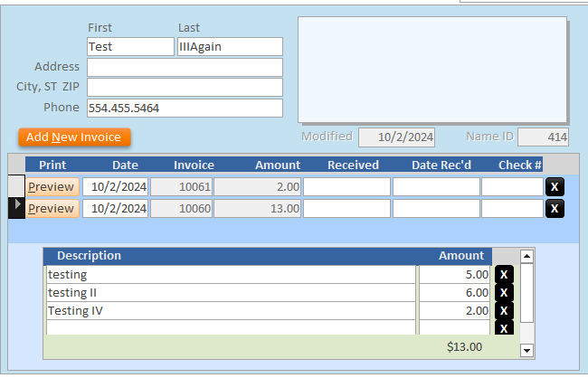This screenshot has height=378, width=588.
Task: Click the Name ID field showing 414
Action: point(543,137)
